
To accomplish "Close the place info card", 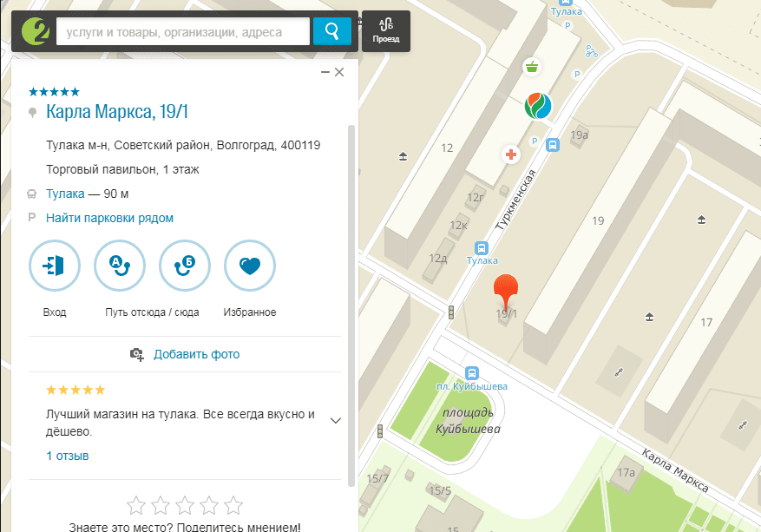I will click(339, 73).
